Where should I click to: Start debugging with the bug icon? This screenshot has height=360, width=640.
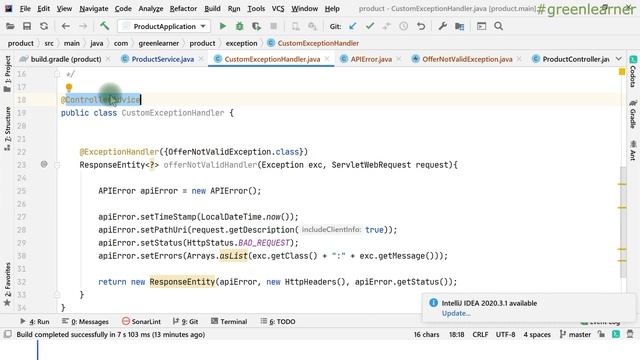[x=240, y=26]
